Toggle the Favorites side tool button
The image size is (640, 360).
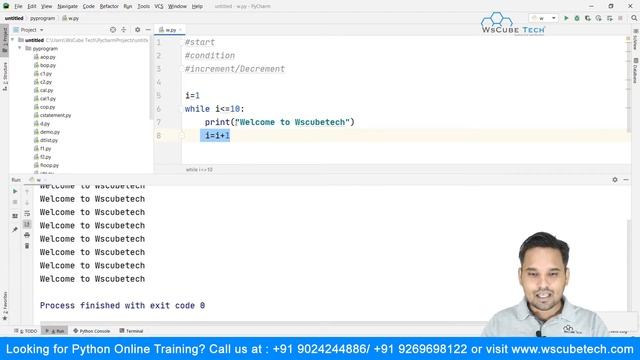click(x=4, y=305)
